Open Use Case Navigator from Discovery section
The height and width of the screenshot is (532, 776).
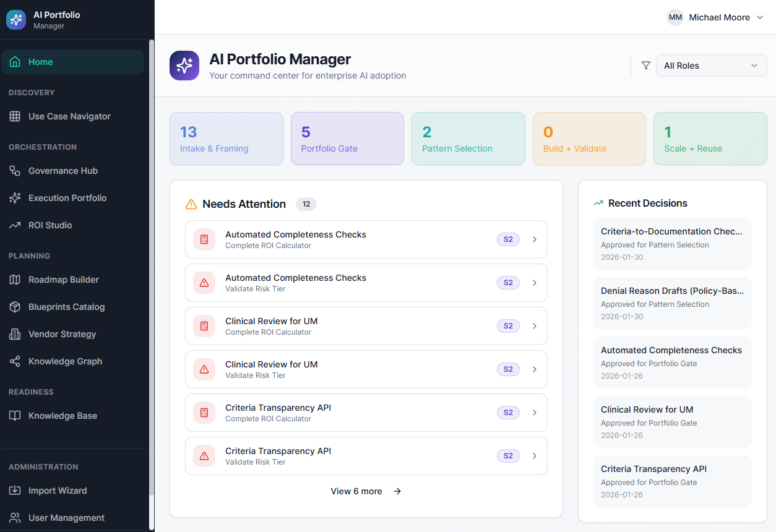(x=69, y=116)
